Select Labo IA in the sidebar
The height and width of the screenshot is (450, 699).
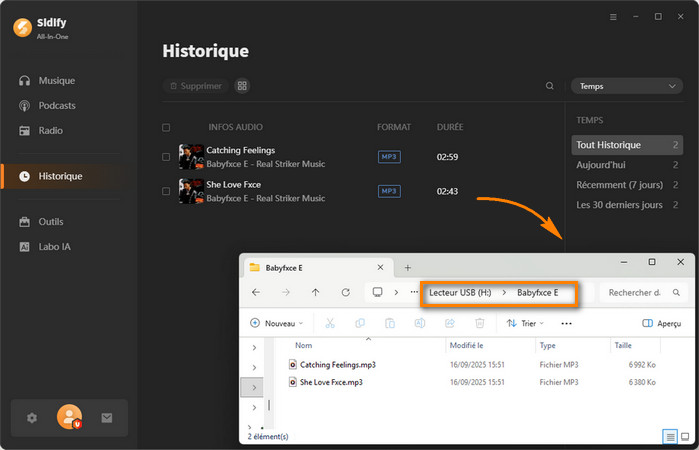tap(59, 246)
